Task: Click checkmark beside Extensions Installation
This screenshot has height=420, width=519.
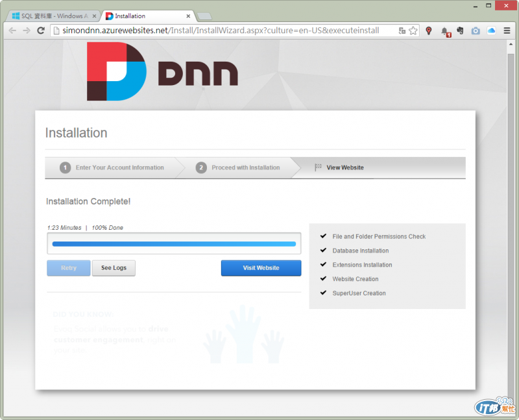Action: point(323,264)
